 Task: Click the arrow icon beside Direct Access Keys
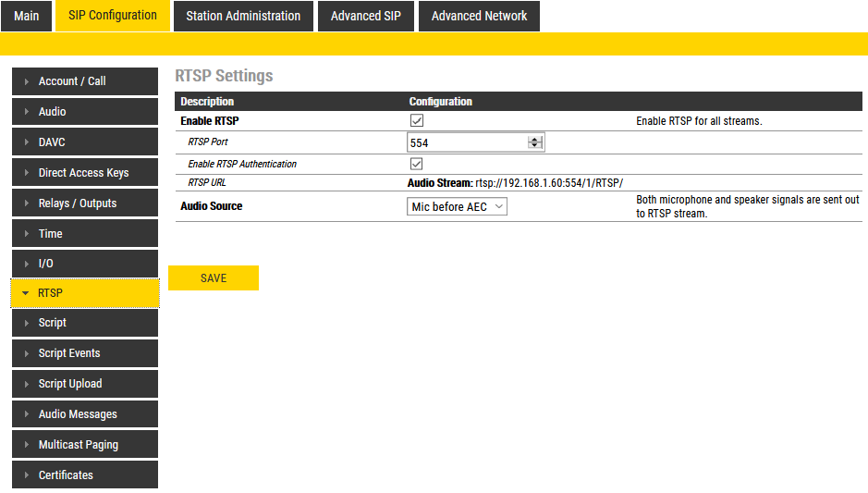tap(26, 173)
